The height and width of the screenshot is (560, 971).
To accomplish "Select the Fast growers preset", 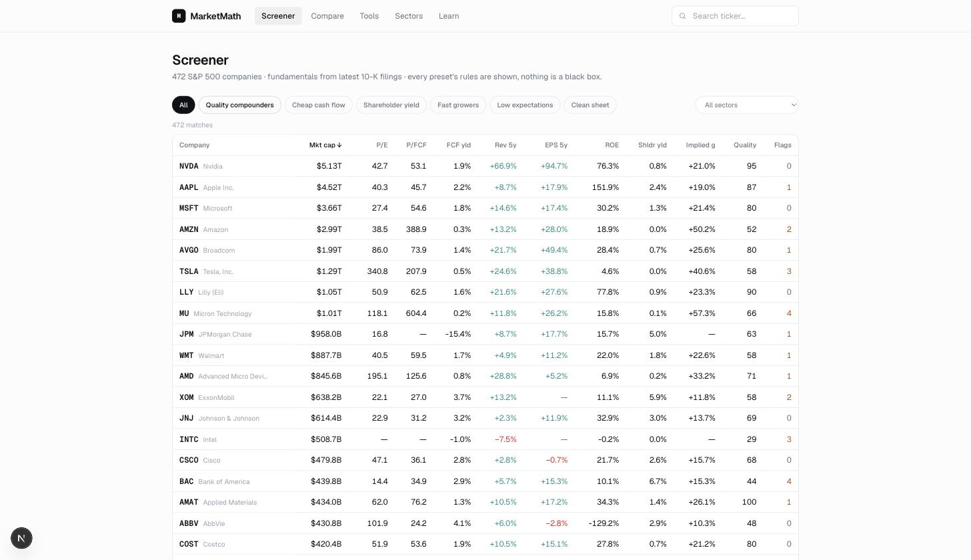I will [458, 105].
